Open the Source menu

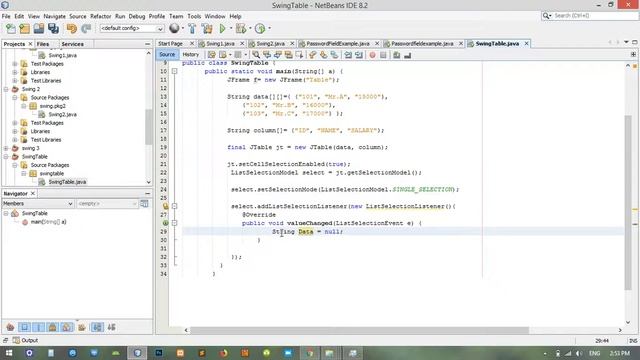78,16
